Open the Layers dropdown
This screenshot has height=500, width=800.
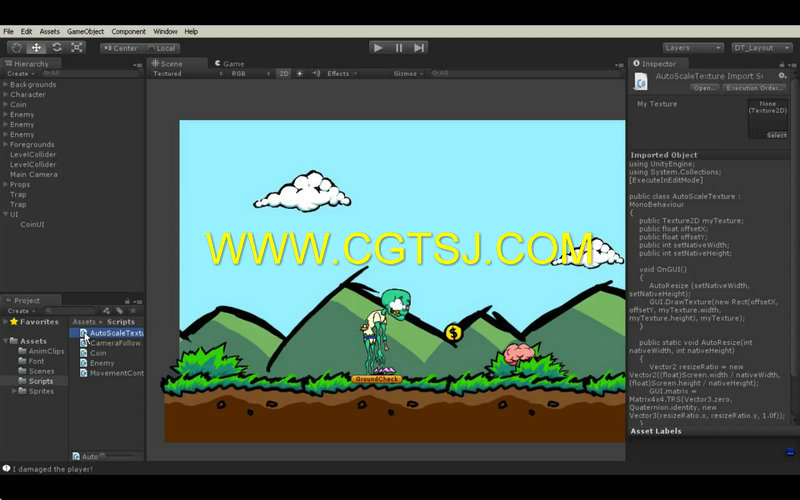point(693,48)
